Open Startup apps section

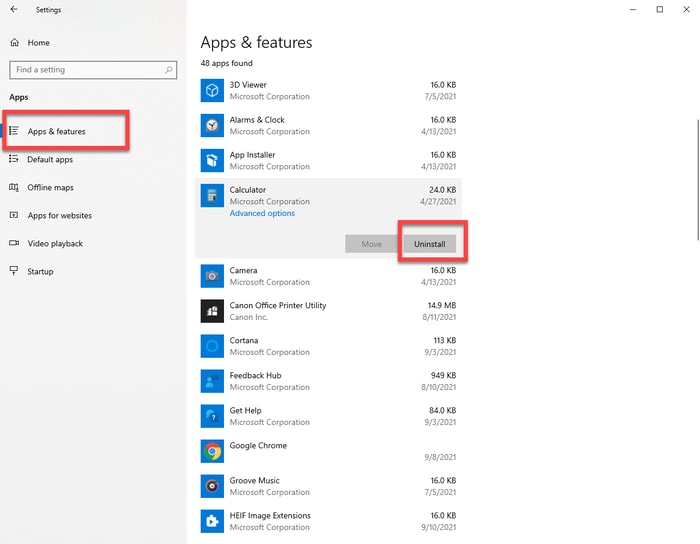40,271
